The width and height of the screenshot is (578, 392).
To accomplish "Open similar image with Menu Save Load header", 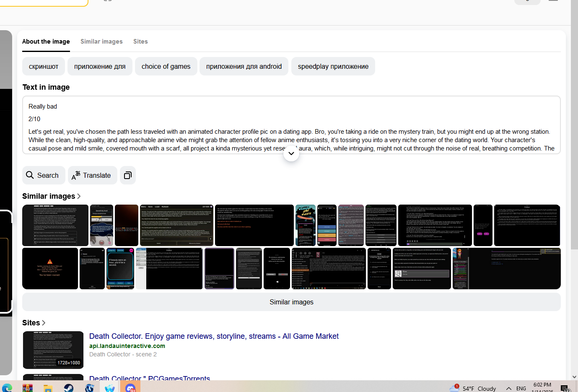I will [176, 225].
